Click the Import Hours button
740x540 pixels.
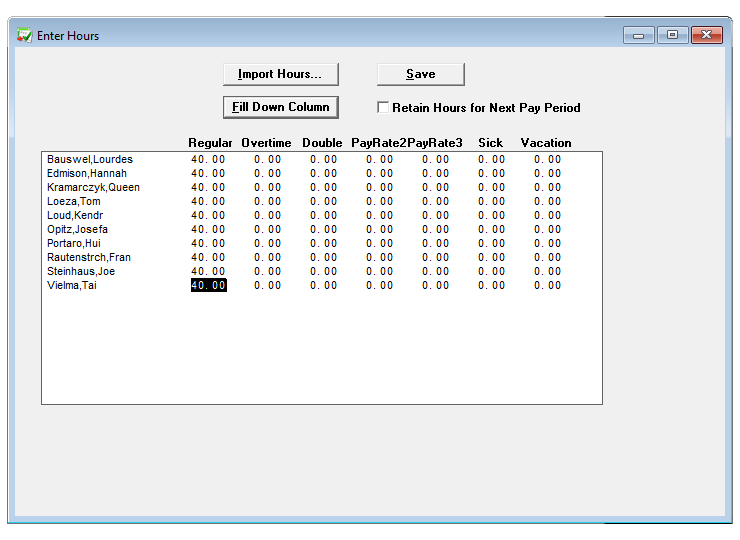click(x=281, y=75)
